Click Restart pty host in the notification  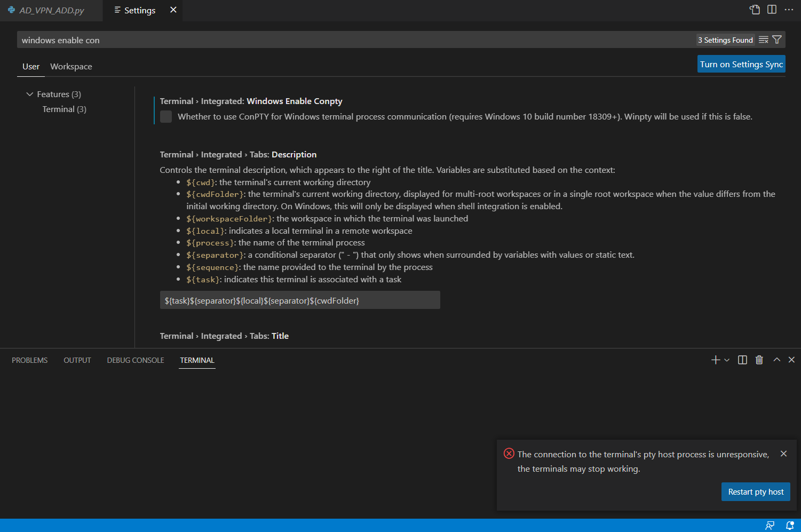[x=756, y=491]
